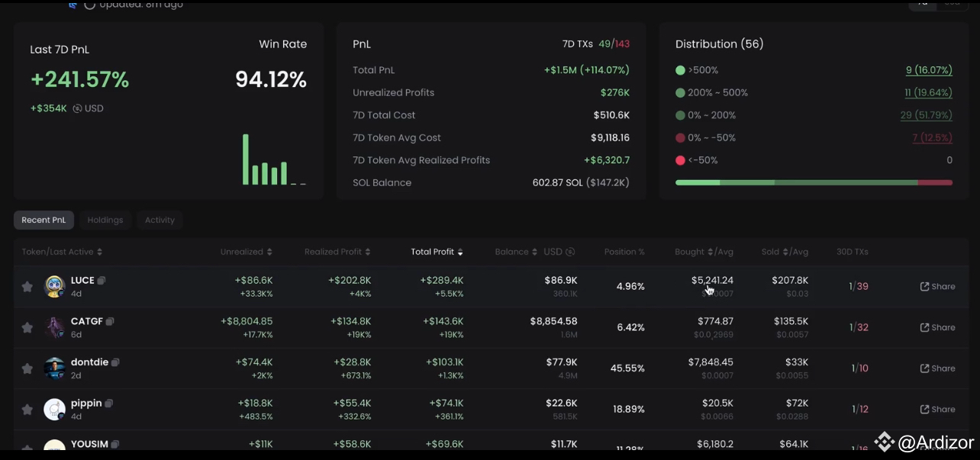The width and height of the screenshot is (980, 460).
Task: Share the LUCE position
Action: (x=937, y=286)
